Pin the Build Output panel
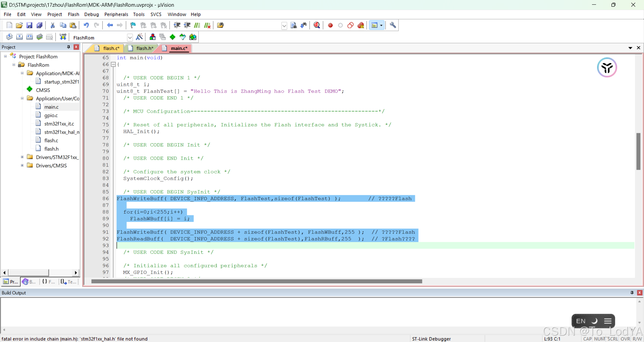 coord(632,293)
